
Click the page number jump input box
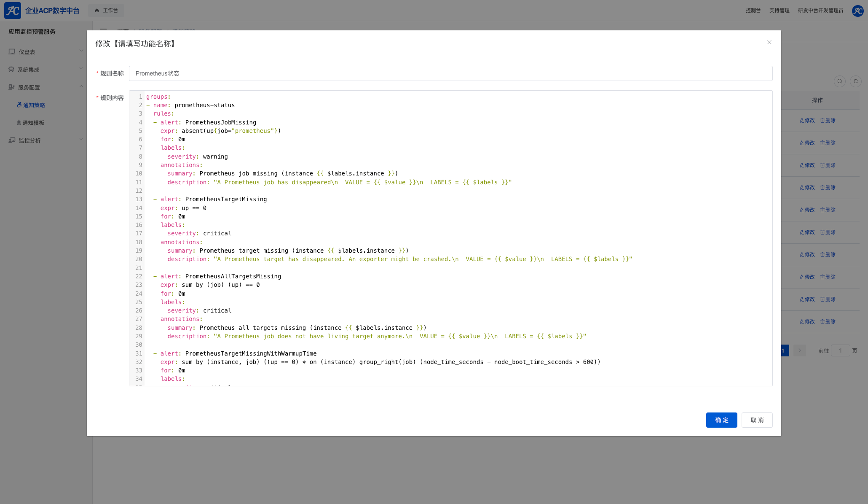(x=840, y=350)
